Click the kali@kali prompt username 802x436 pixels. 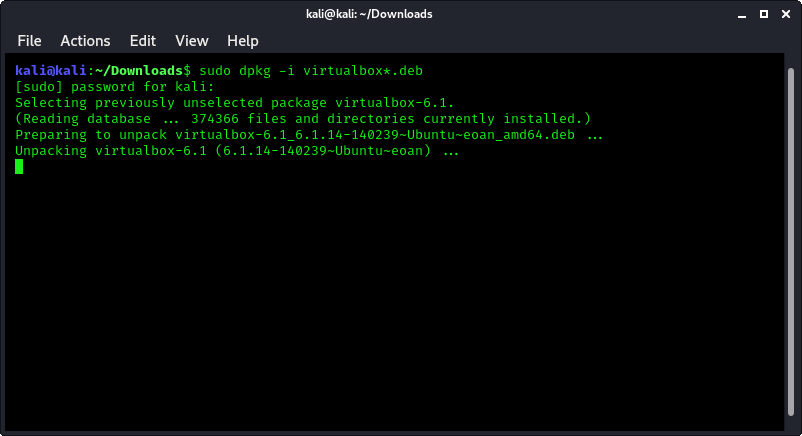(51, 71)
